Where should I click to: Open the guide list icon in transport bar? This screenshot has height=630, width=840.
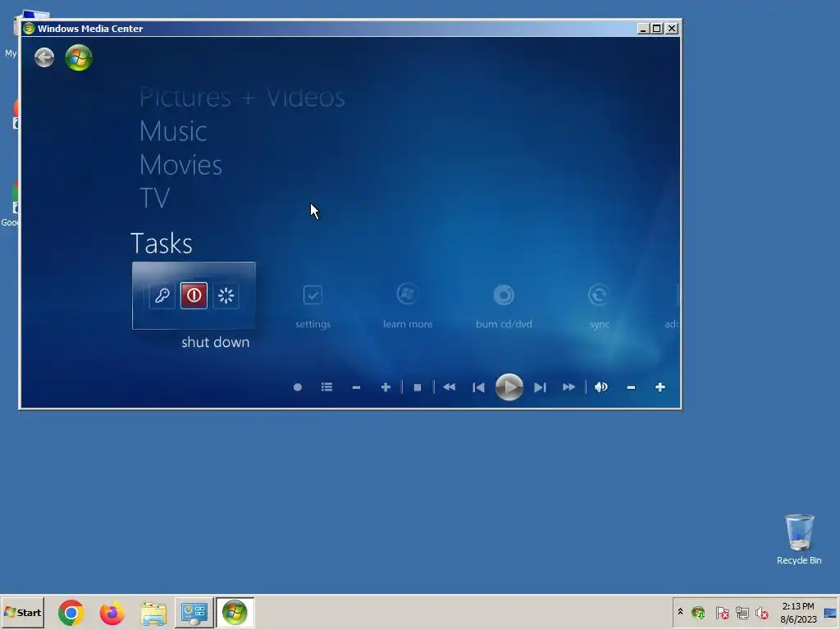(326, 387)
